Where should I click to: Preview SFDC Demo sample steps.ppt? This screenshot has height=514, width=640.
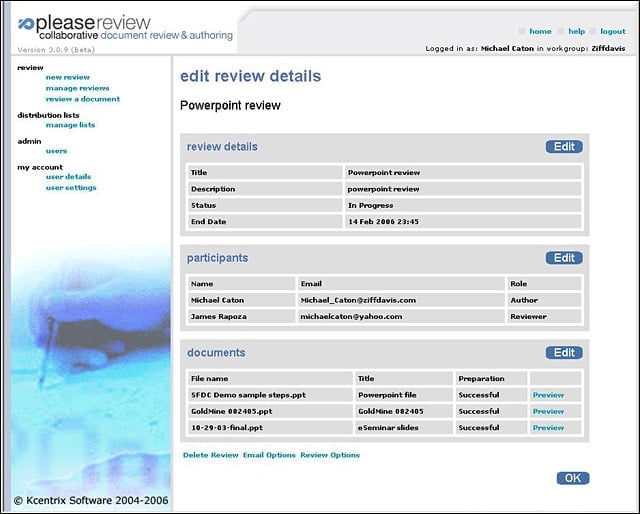click(548, 395)
